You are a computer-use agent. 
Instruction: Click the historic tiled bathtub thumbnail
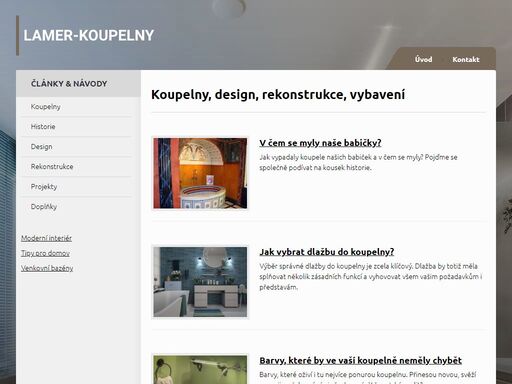(x=200, y=173)
